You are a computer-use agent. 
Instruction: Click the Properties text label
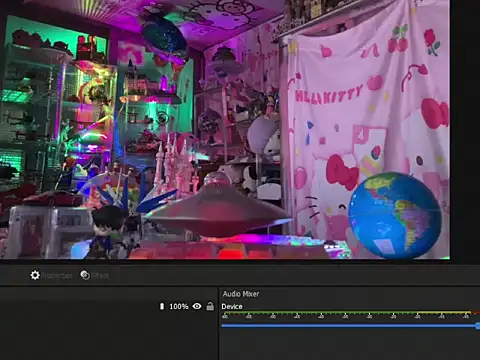click(56, 276)
